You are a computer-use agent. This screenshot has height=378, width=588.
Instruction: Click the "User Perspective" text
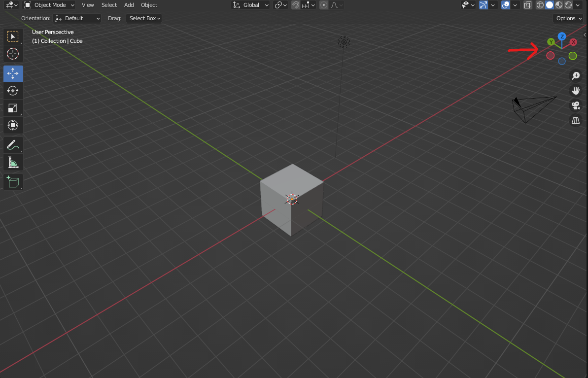[x=53, y=32]
